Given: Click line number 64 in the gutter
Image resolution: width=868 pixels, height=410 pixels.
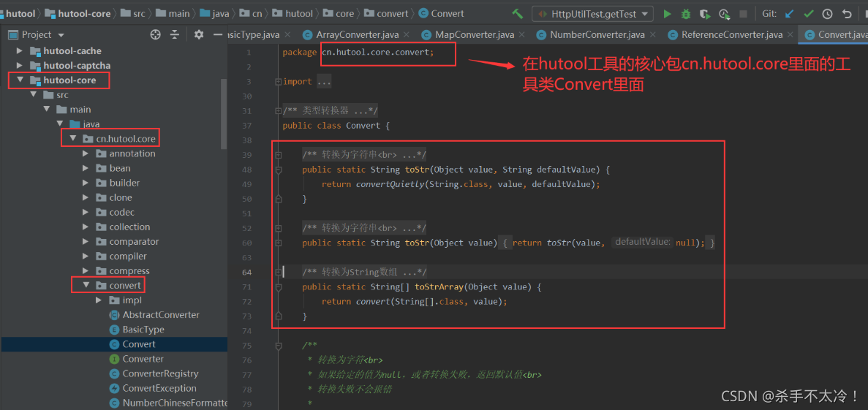Looking at the screenshot, I should 246,272.
